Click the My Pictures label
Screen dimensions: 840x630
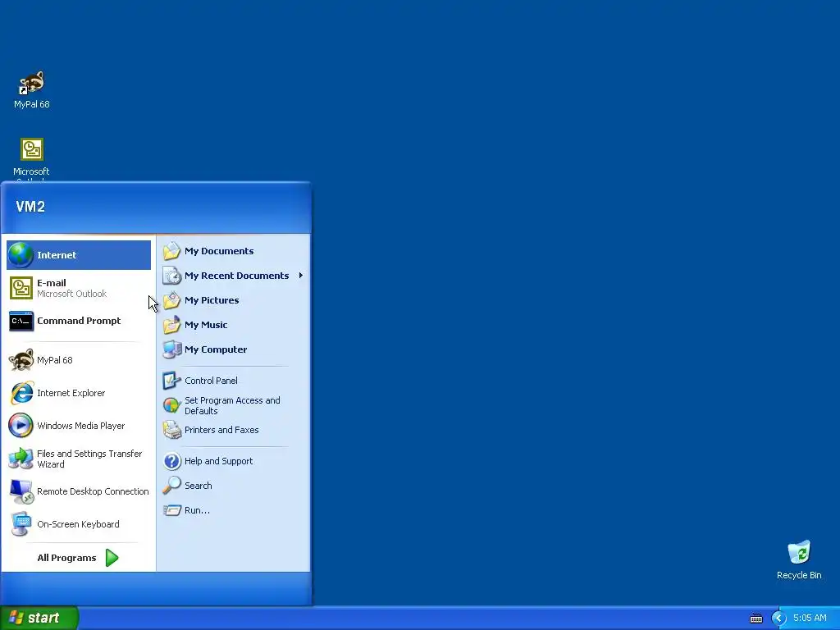point(212,300)
